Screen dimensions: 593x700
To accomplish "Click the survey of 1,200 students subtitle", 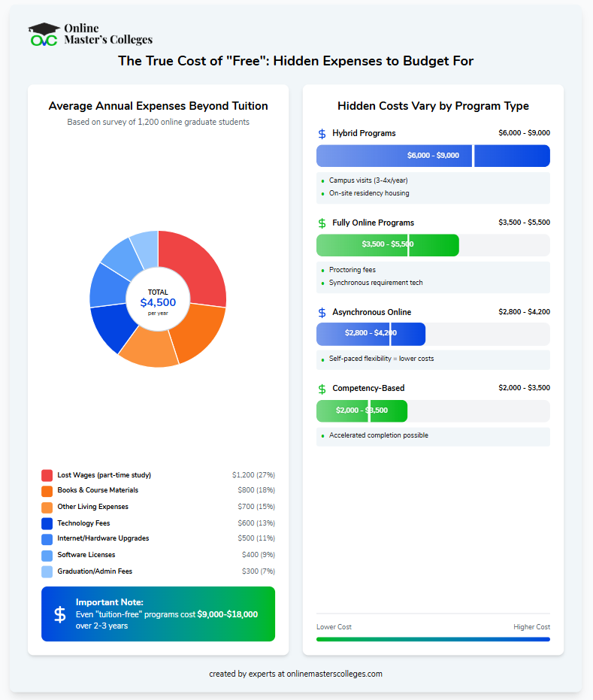I will tap(158, 123).
